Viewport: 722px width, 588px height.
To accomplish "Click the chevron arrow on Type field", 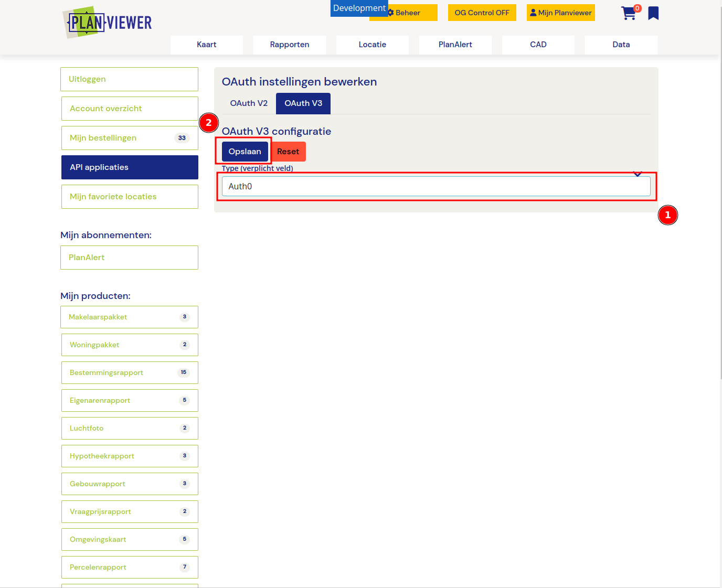I will pos(638,174).
